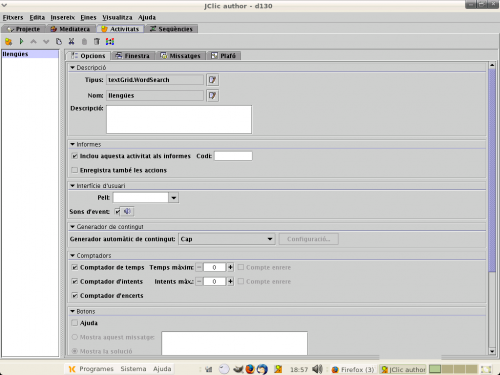Collapse the Descripció section

tap(72, 68)
